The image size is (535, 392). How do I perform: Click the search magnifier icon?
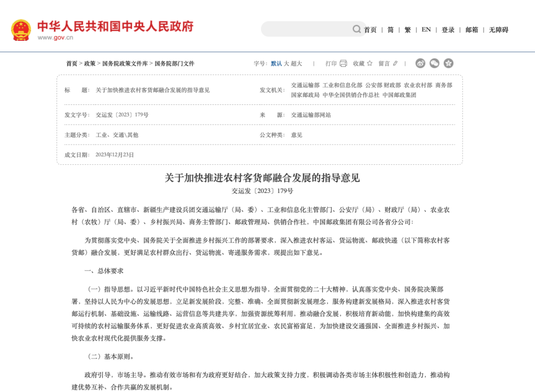pos(357,29)
